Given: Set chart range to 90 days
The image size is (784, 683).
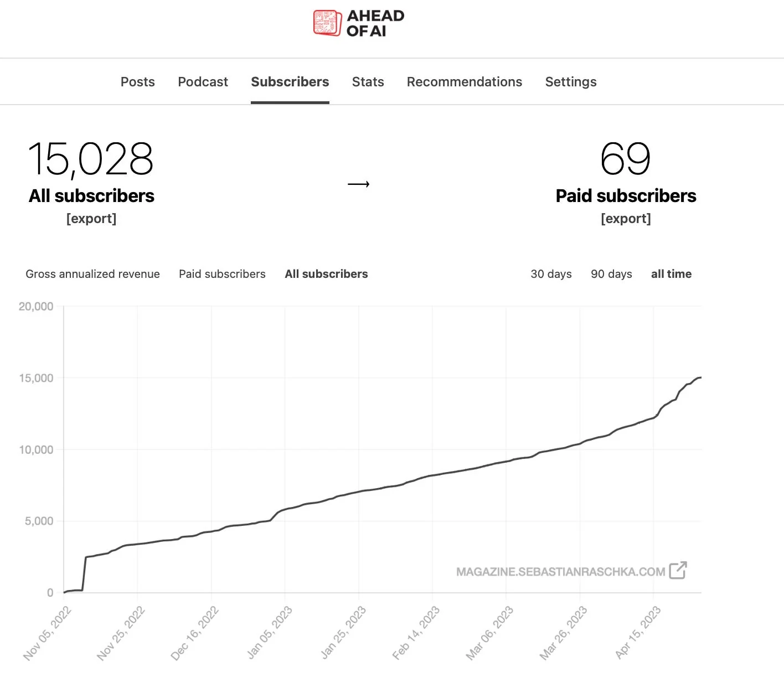Looking at the screenshot, I should [x=611, y=274].
